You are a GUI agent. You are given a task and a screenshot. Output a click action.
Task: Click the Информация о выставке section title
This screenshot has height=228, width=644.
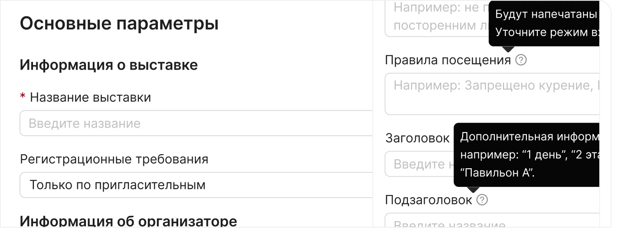[x=109, y=65]
